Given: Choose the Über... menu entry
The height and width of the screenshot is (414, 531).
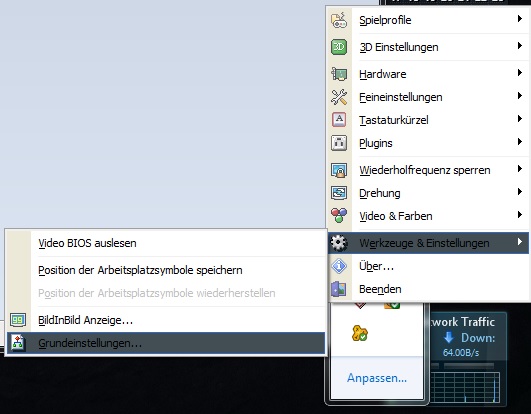Looking at the screenshot, I should pyautogui.click(x=428, y=266).
